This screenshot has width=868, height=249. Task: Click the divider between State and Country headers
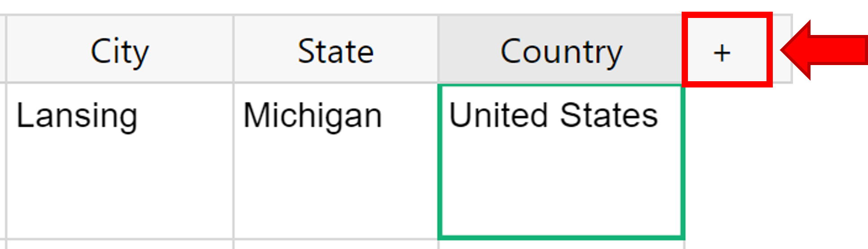(438, 49)
